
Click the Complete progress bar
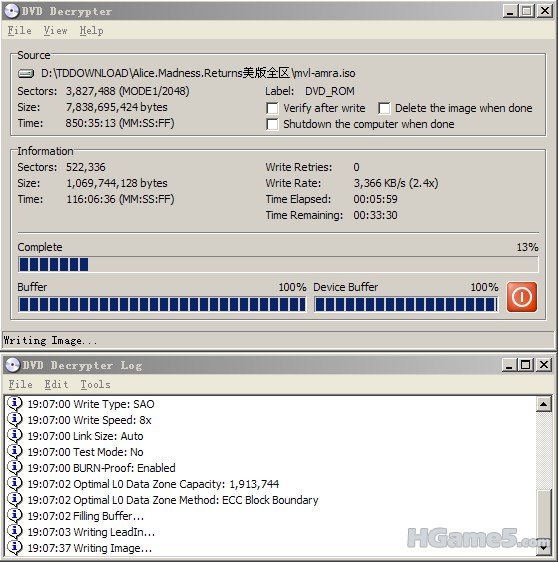(278, 265)
